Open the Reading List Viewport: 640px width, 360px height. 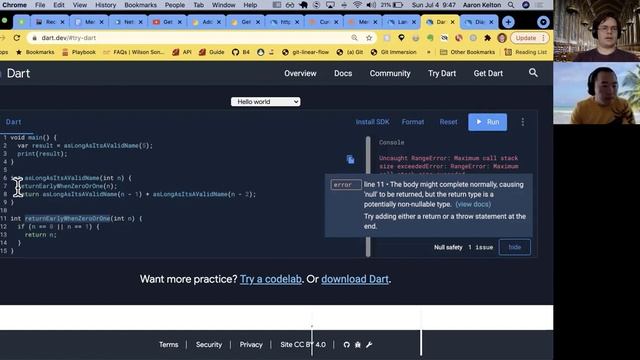[526, 52]
